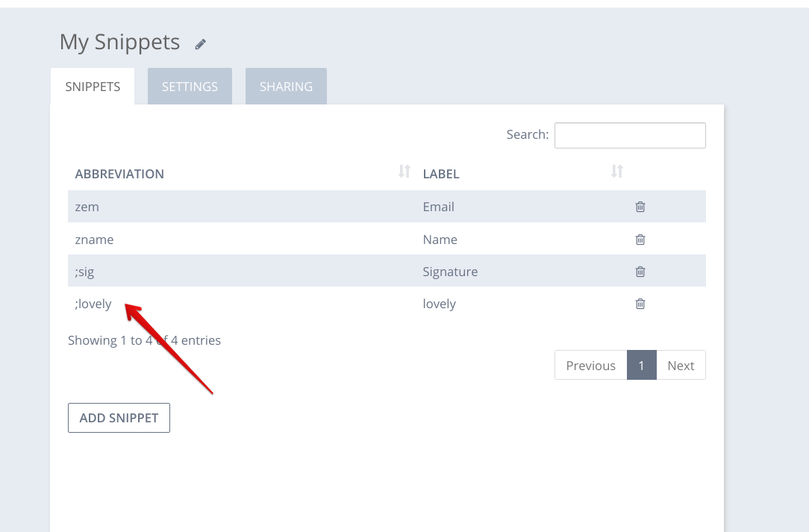Click the pencil edit icon beside My Snippets
Screen dimensions: 809x532
[200, 44]
